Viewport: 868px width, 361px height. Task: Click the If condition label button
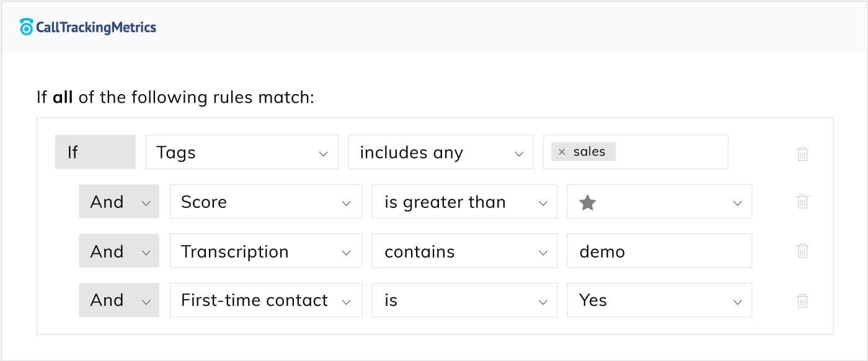(x=95, y=152)
